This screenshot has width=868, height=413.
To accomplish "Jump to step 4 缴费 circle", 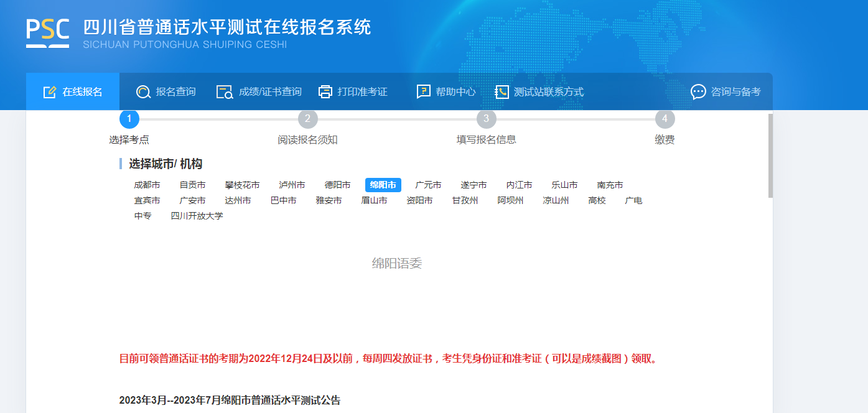I will (x=665, y=119).
